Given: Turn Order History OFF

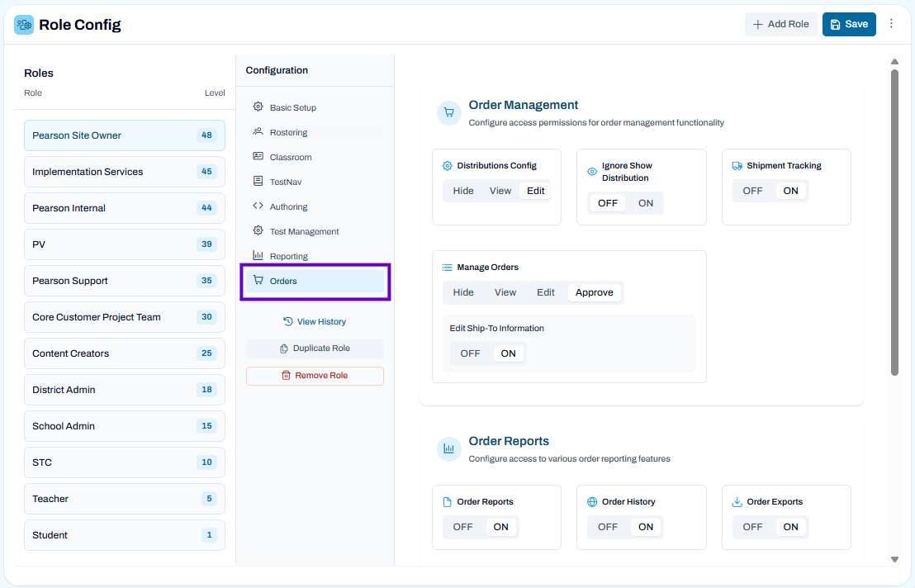Looking at the screenshot, I should tap(608, 527).
